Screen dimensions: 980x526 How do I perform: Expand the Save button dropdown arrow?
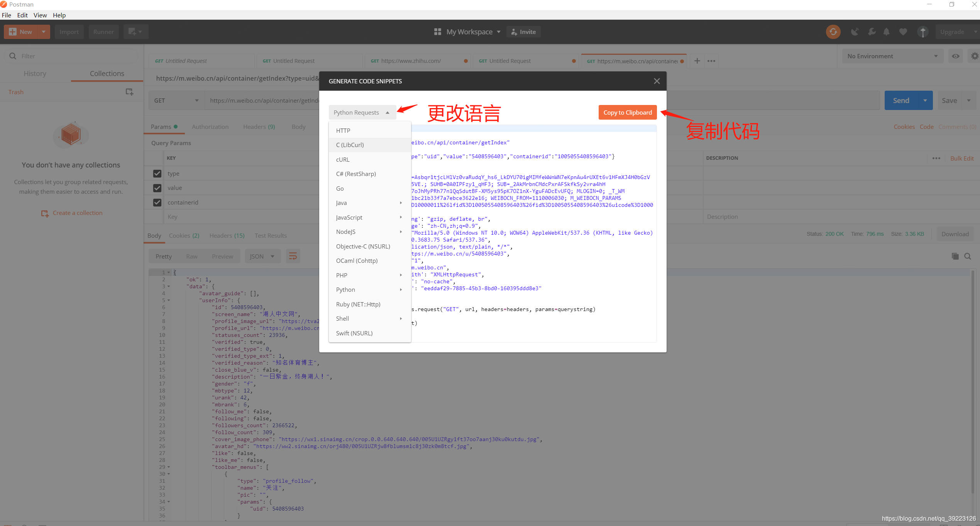(968, 100)
